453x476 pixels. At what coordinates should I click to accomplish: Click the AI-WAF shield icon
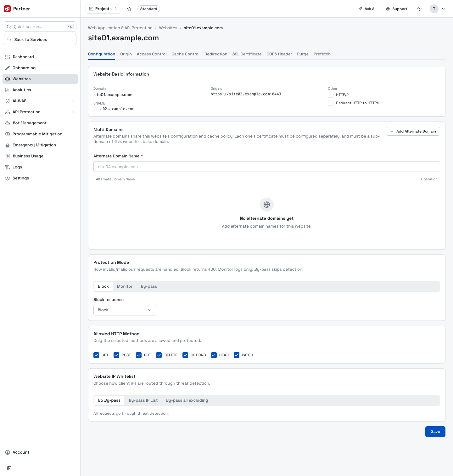point(8,101)
